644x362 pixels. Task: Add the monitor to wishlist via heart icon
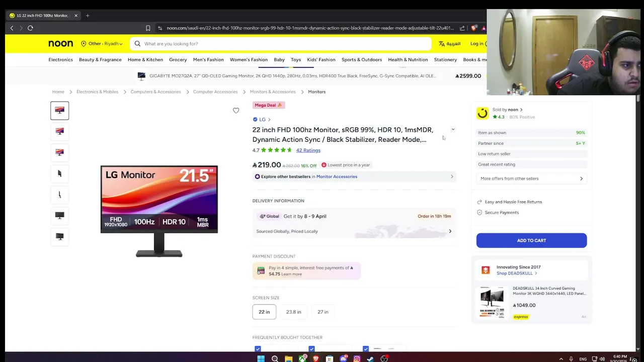236,111
